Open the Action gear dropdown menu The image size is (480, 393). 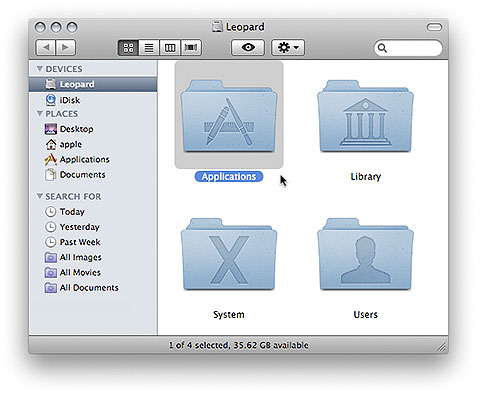click(x=288, y=48)
